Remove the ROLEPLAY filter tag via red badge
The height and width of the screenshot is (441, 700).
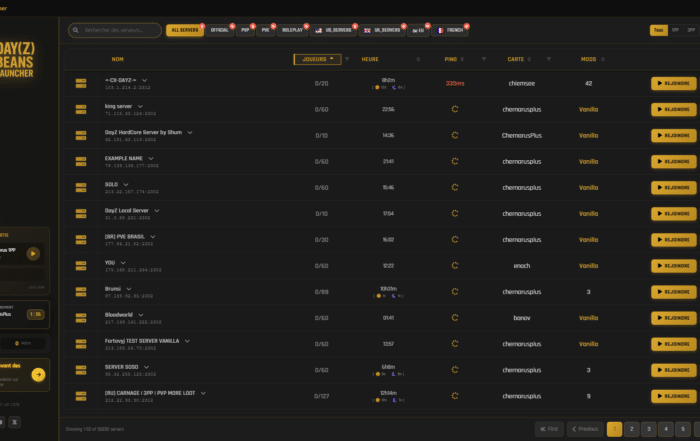[306, 26]
